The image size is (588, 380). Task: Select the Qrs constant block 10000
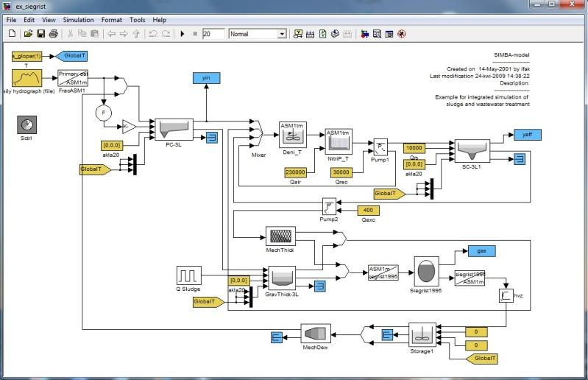414,148
